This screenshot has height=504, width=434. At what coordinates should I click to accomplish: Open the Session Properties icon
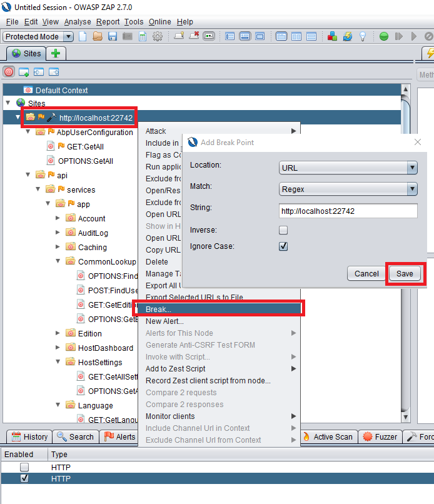143,36
